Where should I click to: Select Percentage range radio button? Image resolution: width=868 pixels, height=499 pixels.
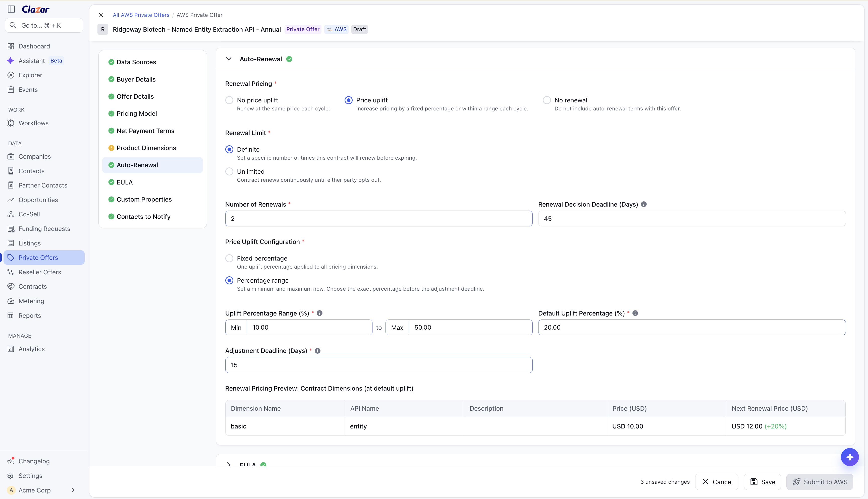pyautogui.click(x=229, y=280)
